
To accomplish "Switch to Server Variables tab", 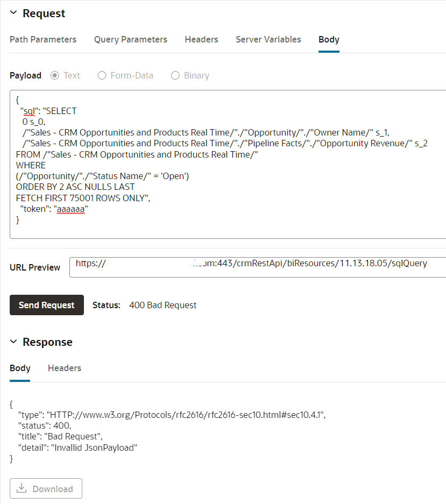I will click(x=268, y=40).
